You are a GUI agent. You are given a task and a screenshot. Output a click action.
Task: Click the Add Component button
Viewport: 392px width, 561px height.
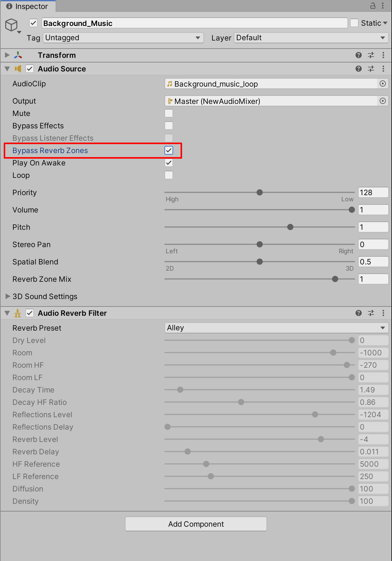pos(196,524)
